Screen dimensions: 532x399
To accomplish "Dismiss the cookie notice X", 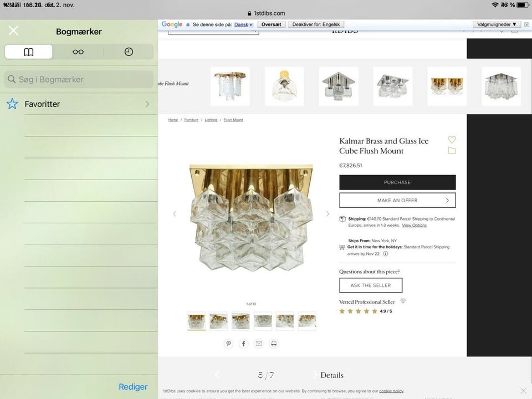I will pos(524,391).
